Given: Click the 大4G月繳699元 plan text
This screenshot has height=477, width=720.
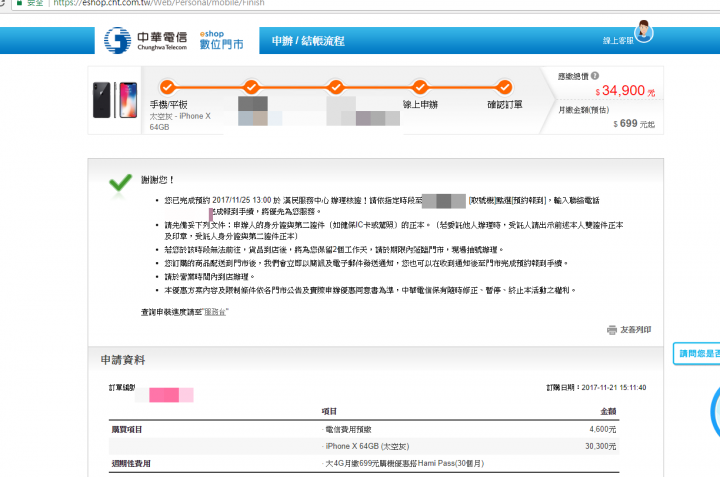Looking at the screenshot, I should pyautogui.click(x=403, y=463).
